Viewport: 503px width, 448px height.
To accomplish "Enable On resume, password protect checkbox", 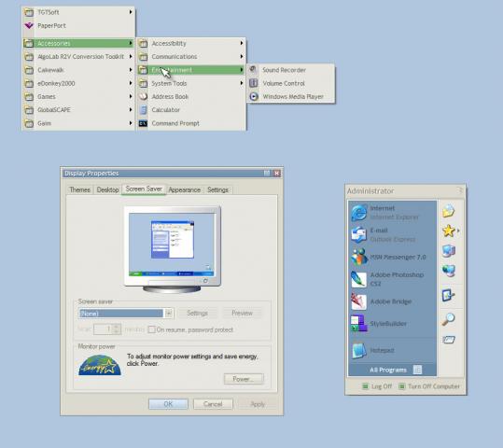I will pos(151,329).
